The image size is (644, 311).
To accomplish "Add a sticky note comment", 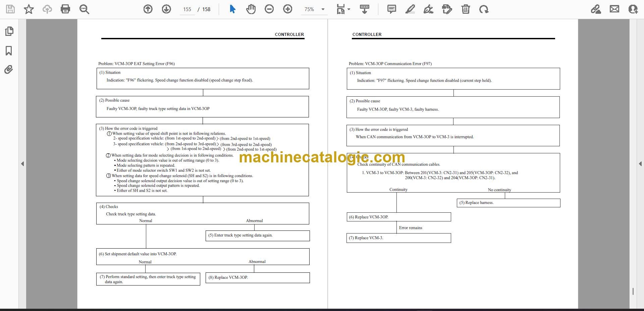I will (391, 9).
